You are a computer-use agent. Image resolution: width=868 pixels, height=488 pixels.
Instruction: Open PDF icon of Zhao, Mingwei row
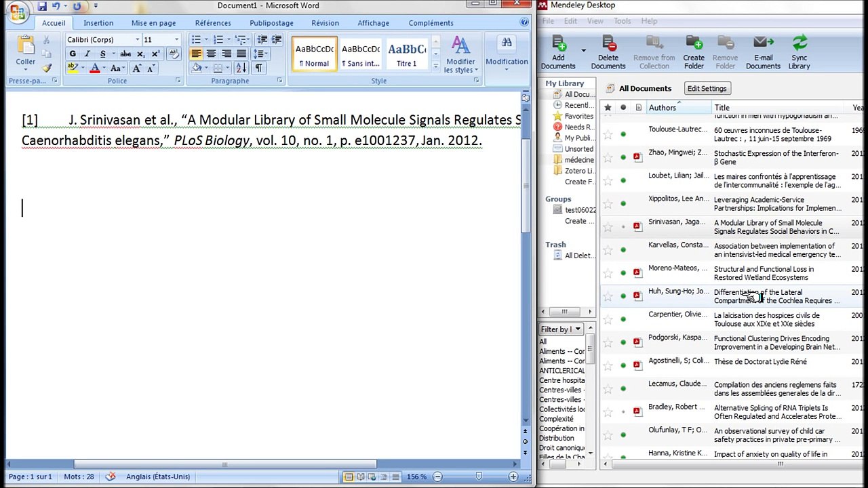(637, 157)
